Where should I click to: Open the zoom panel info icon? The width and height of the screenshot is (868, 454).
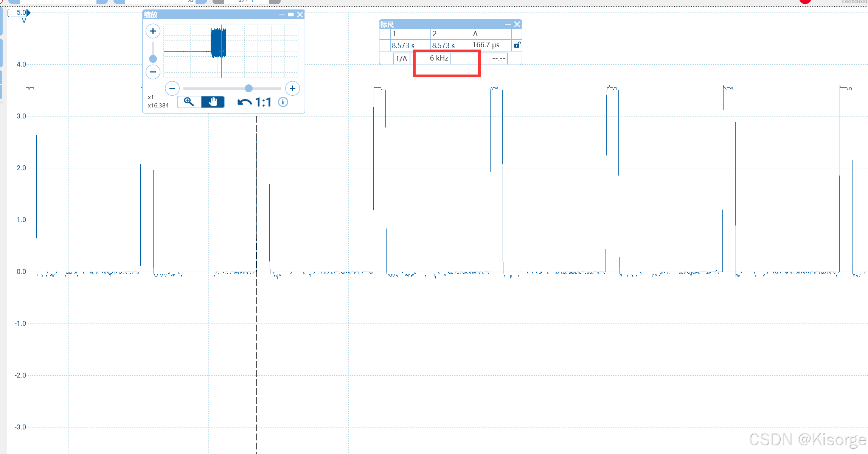pos(283,102)
